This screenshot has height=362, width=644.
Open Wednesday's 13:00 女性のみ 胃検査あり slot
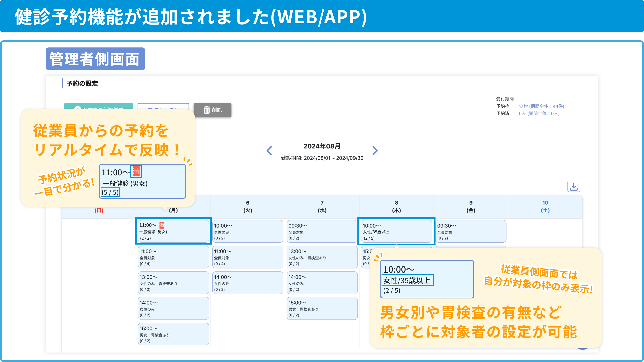[x=322, y=257]
